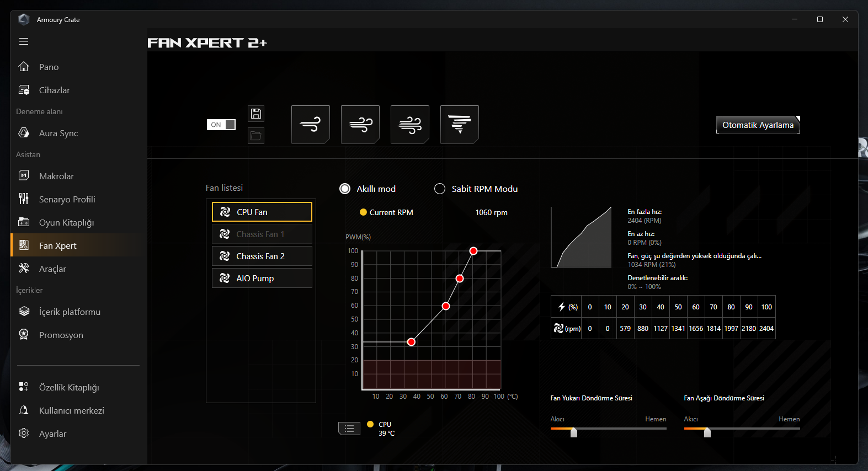Click the fan icon on the AIO Pump row

point(225,278)
